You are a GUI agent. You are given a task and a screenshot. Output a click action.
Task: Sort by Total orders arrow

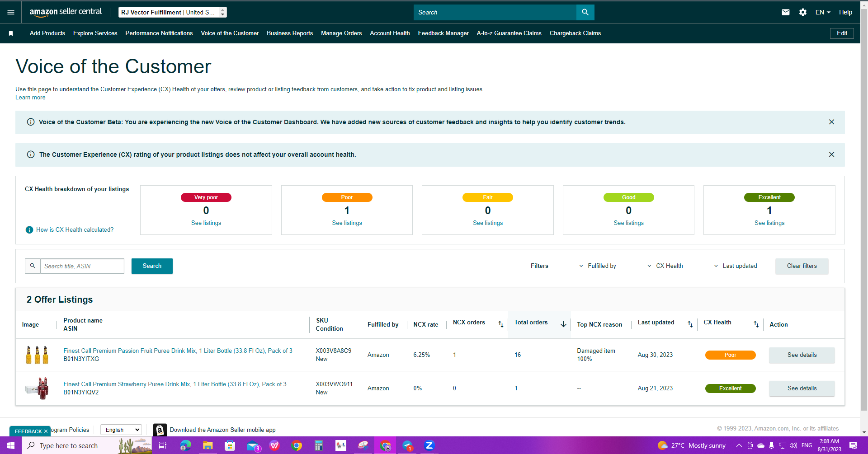(x=563, y=324)
